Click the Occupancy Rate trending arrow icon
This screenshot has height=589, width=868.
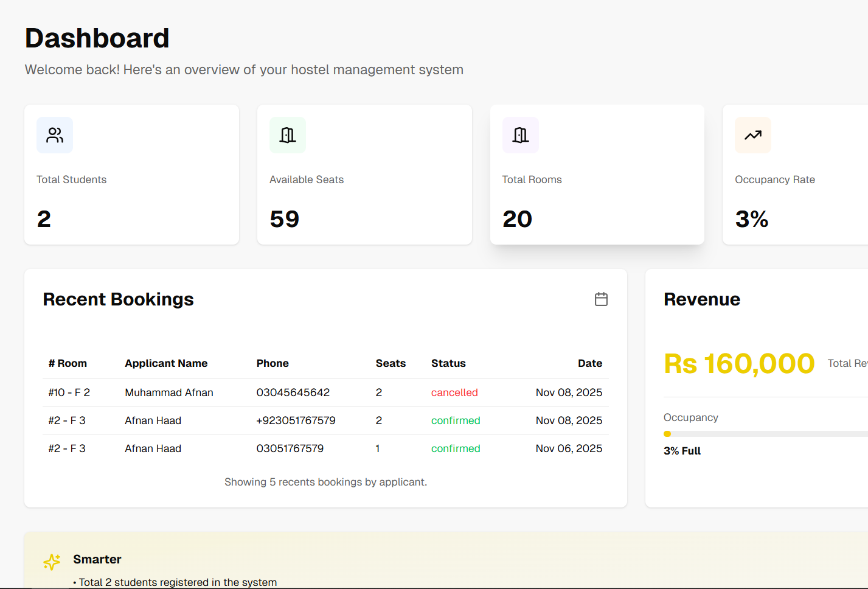point(753,135)
